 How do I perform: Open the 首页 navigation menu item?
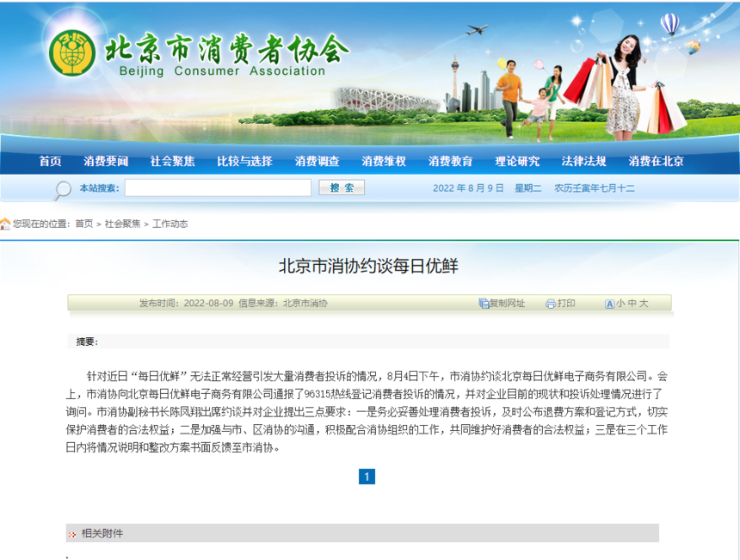[x=50, y=162]
